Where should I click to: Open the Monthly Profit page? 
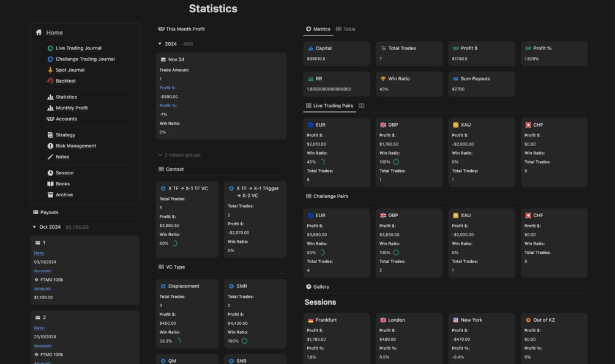[72, 108]
